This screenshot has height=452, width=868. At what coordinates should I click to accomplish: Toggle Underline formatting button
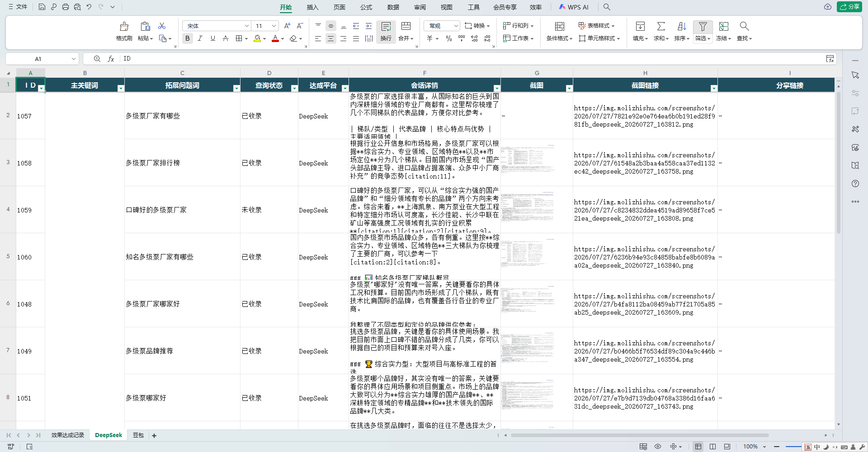212,38
